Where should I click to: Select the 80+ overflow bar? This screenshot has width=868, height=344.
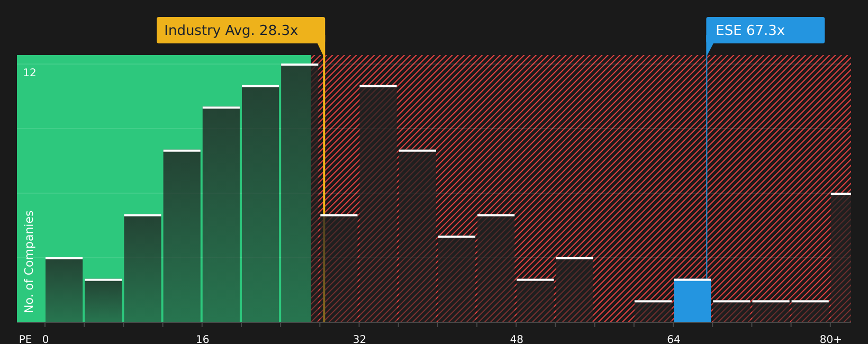(841, 257)
